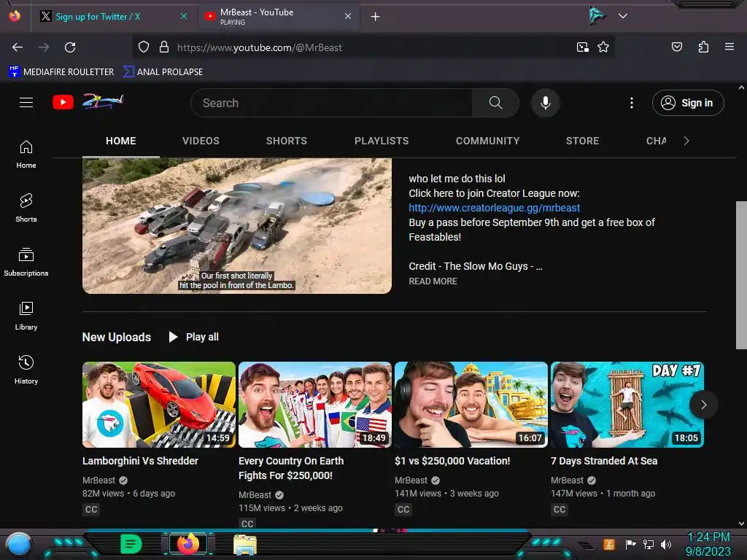Go to Home in the sidebar
Screen dimensions: 747x560
coord(26,155)
